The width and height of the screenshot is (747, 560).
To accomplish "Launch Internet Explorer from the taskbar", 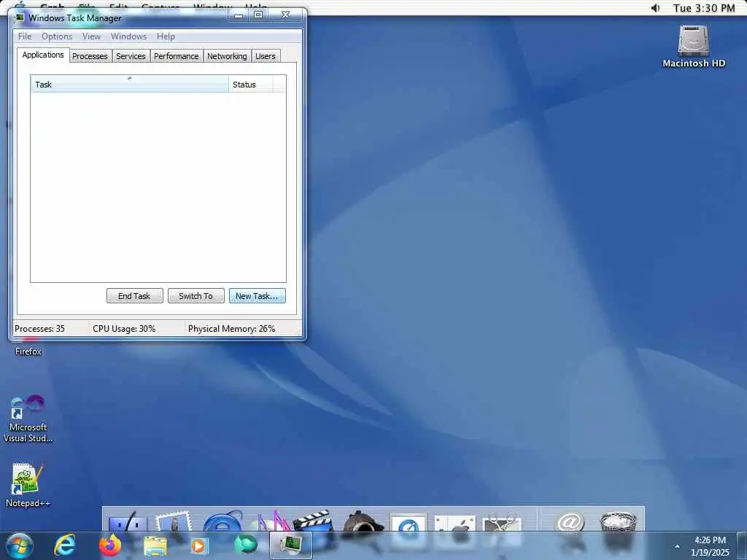I will [64, 545].
